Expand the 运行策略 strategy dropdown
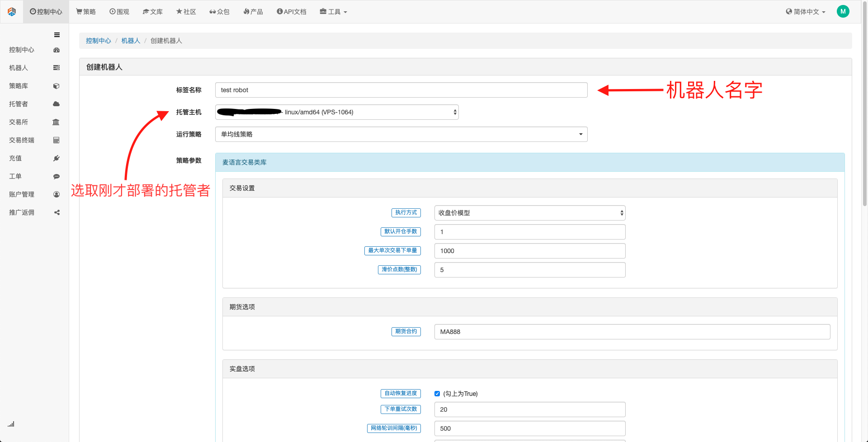Viewport: 868px width, 442px height. pos(401,134)
